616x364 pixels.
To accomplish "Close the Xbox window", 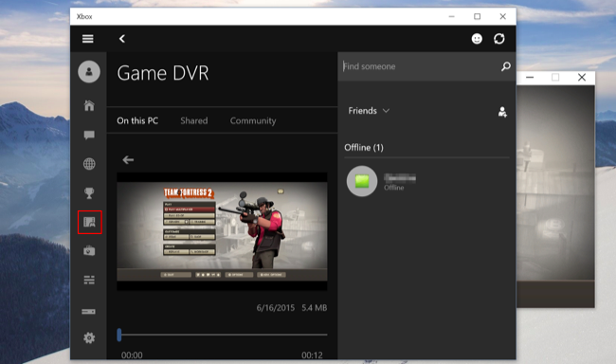I will [503, 16].
